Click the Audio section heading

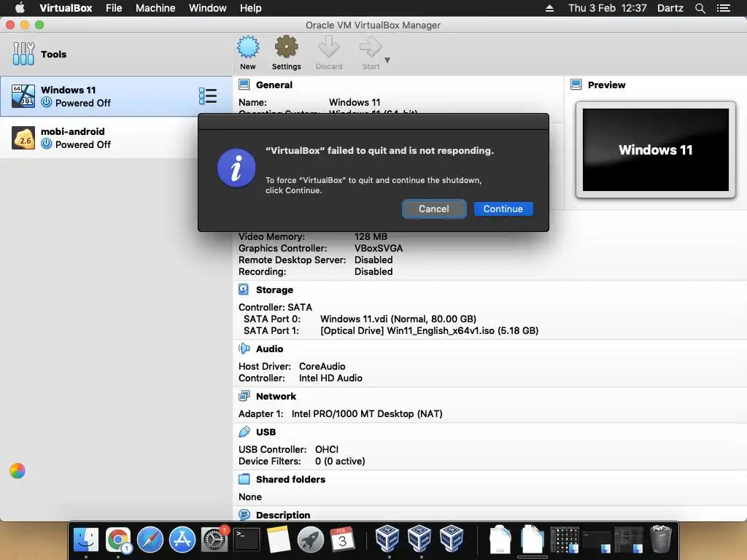(270, 349)
